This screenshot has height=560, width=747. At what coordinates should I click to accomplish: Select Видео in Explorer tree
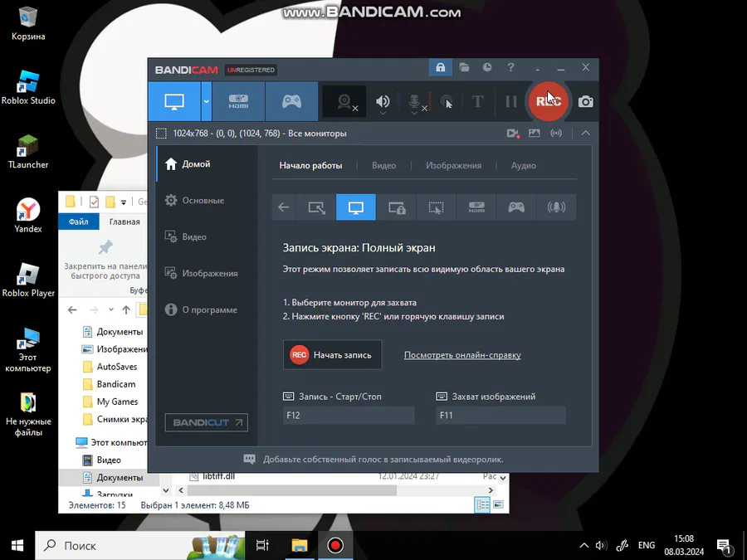click(x=109, y=460)
